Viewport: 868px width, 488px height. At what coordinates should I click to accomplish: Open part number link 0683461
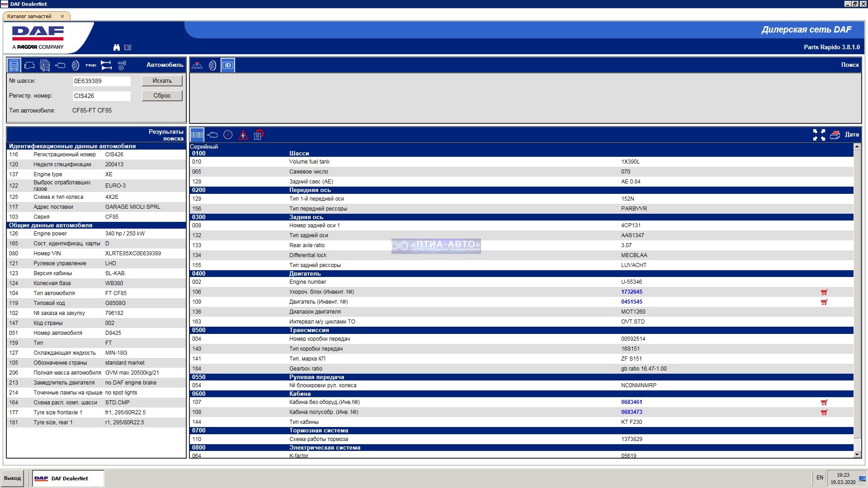(632, 402)
